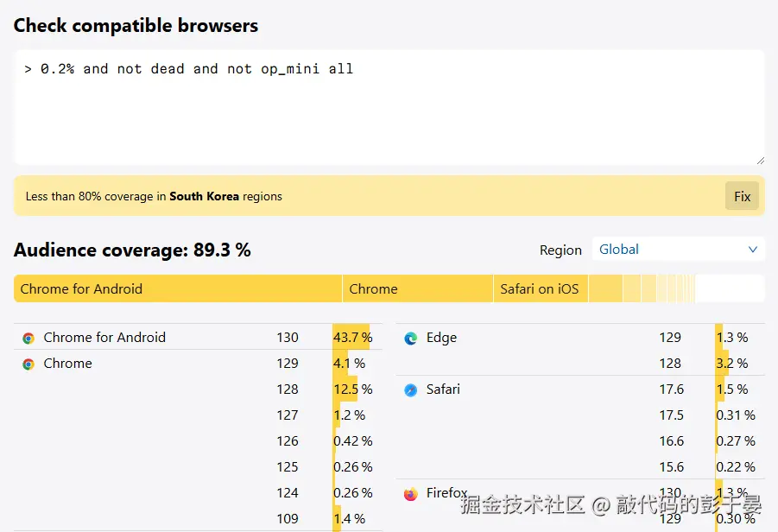Click the 'Chrome' browser name in list
Screen dimensions: 778x532
tap(68, 364)
